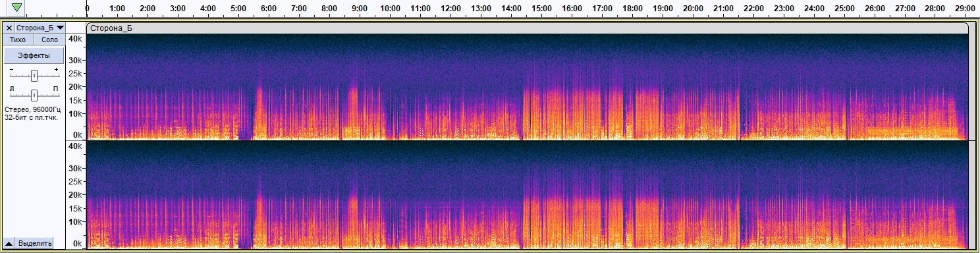This screenshot has width=980, height=253.
Task: Click the 0k label on lower channel scale
Action: 77,244
